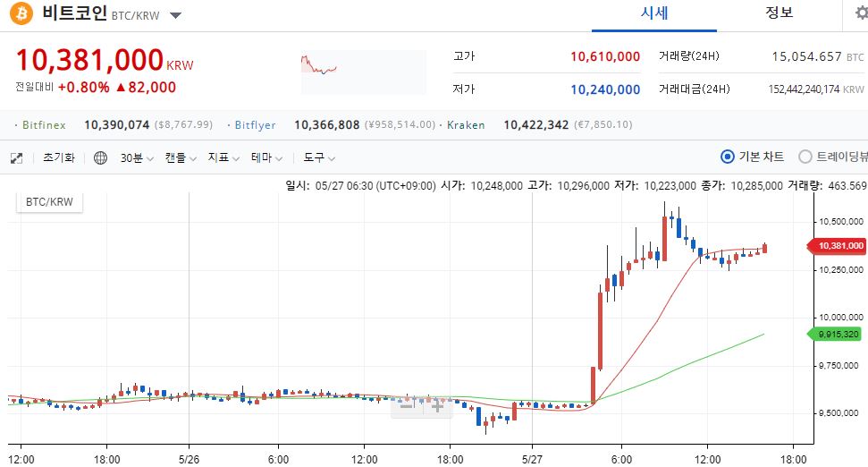Open settings via the gear icon
The width and height of the screenshot is (868, 467).
[862, 13]
